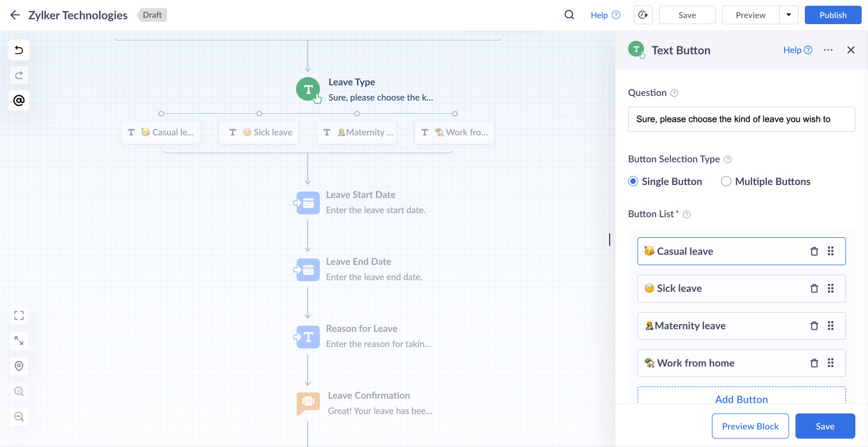Click the Leave Type block title
Image resolution: width=868 pixels, height=447 pixels.
[352, 82]
